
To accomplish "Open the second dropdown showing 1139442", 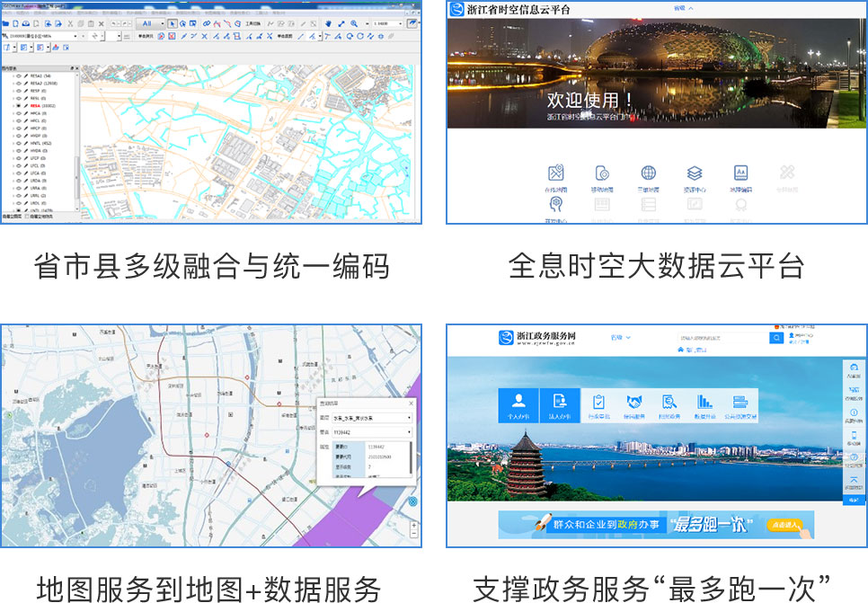I will click(x=372, y=432).
